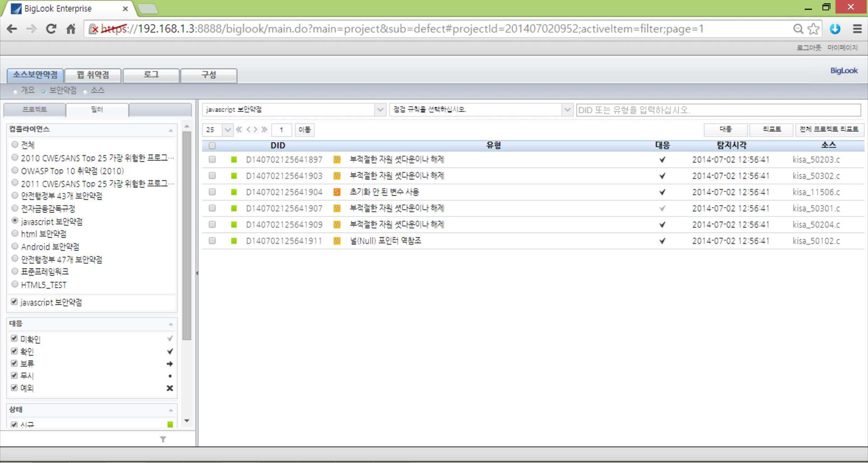868x463 pixels.
Task: Click checkmark response for D140702125641909
Action: 662,224
